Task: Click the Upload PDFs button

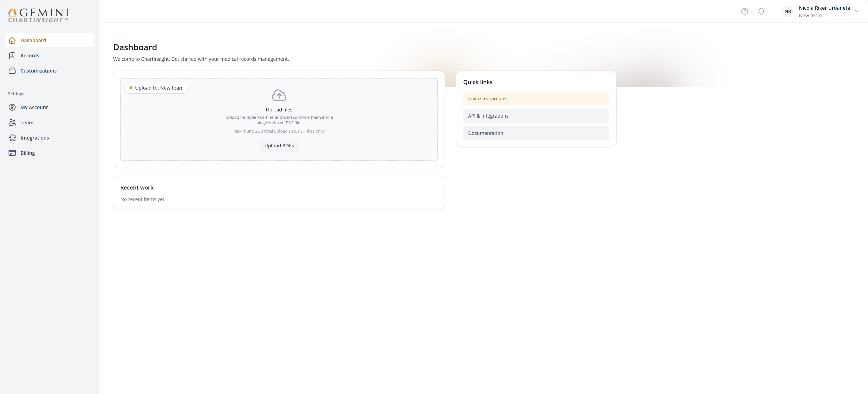Action: click(x=279, y=145)
